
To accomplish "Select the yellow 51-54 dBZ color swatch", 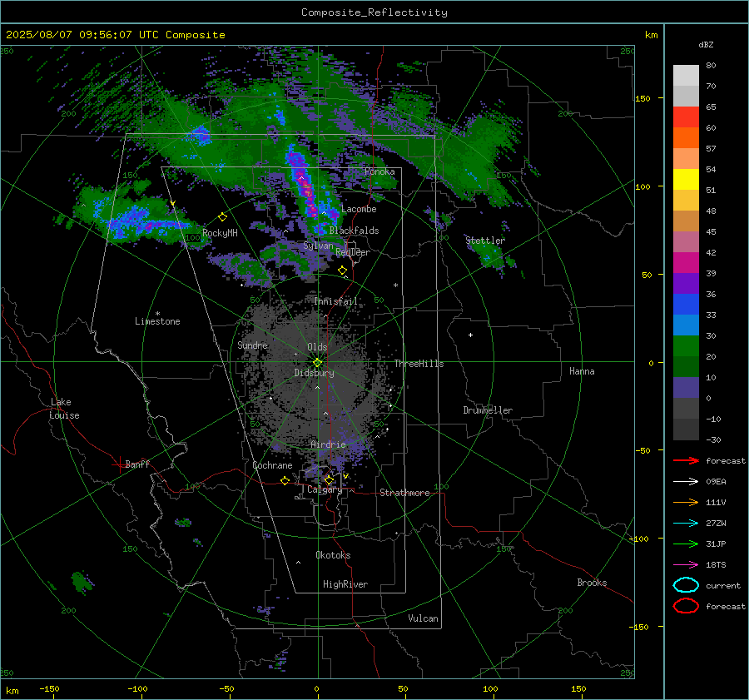I will click(x=686, y=179).
